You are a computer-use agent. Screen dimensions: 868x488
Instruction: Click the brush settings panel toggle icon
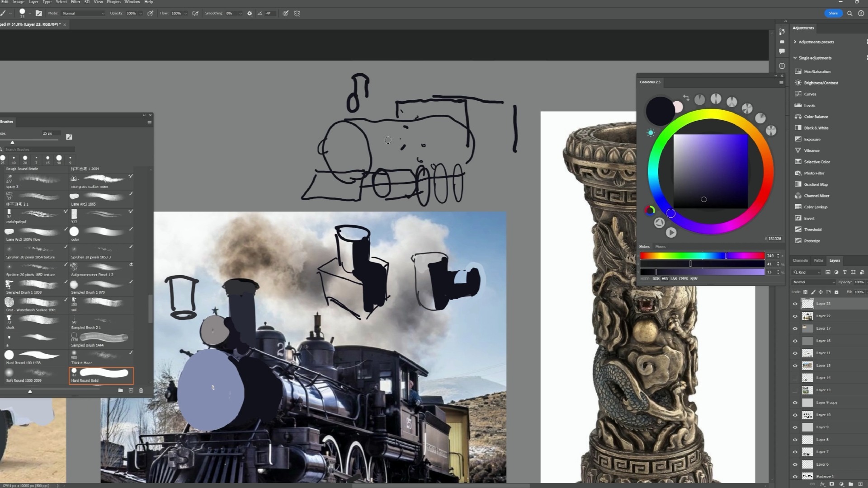(x=39, y=13)
